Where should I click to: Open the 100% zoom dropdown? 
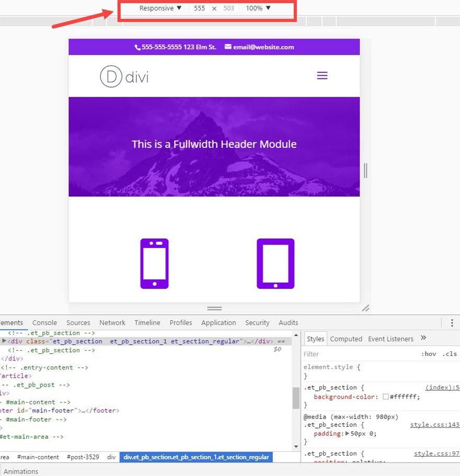pos(258,8)
